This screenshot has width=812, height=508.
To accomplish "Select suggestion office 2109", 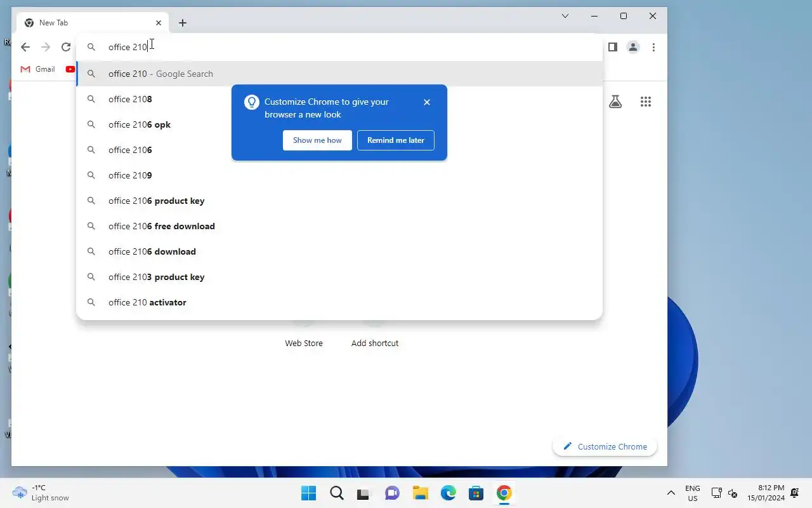I will pos(339,175).
